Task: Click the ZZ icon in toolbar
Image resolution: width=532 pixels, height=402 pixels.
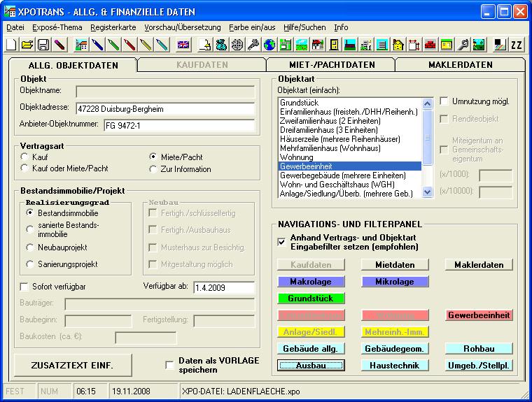Action: tap(517, 45)
